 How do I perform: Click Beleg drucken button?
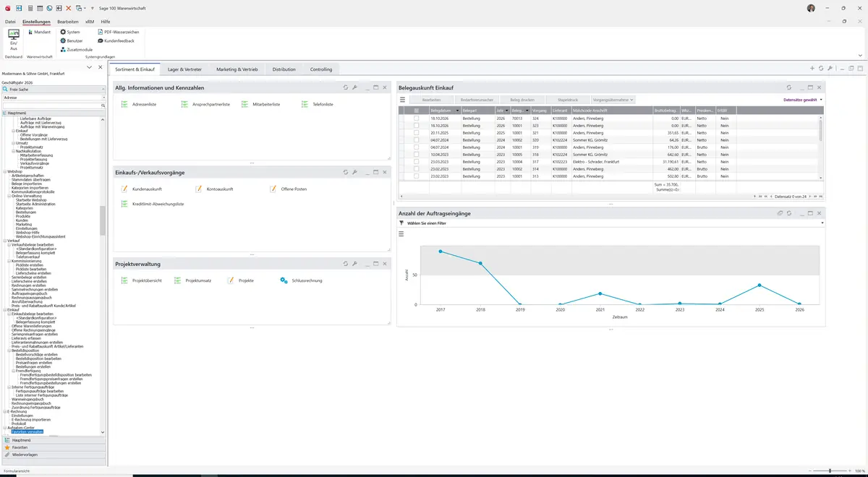pos(522,100)
